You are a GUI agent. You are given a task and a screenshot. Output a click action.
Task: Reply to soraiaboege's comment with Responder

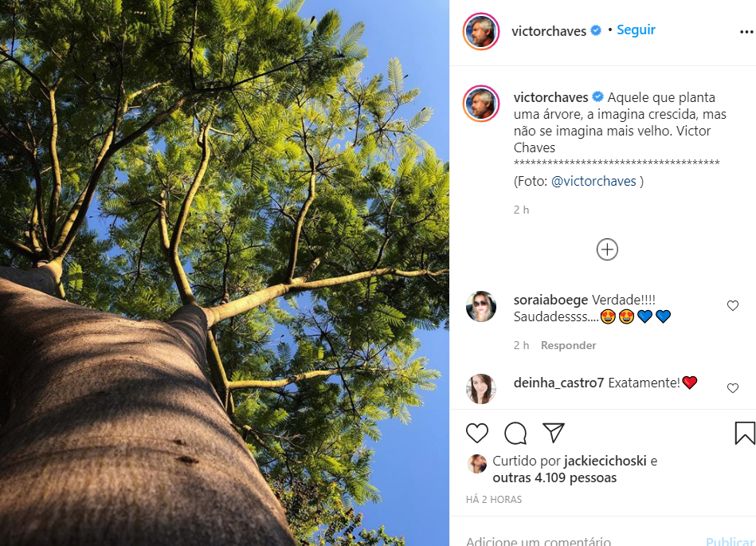pos(568,345)
